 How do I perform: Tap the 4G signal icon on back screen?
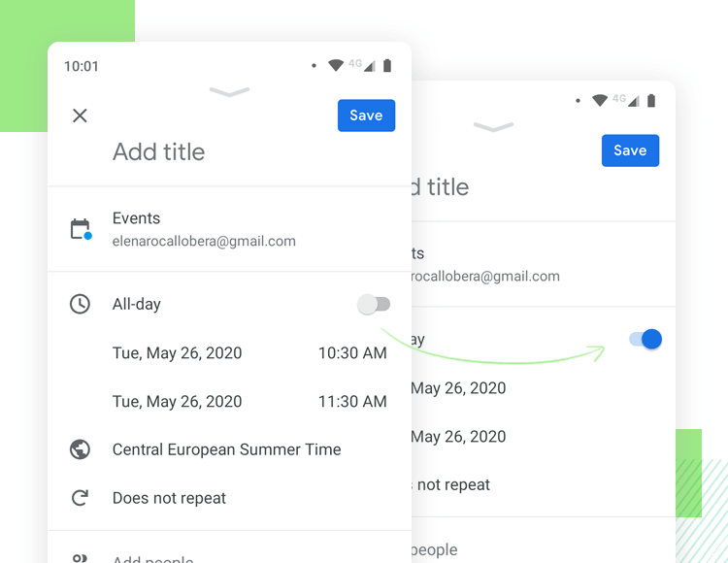(626, 100)
